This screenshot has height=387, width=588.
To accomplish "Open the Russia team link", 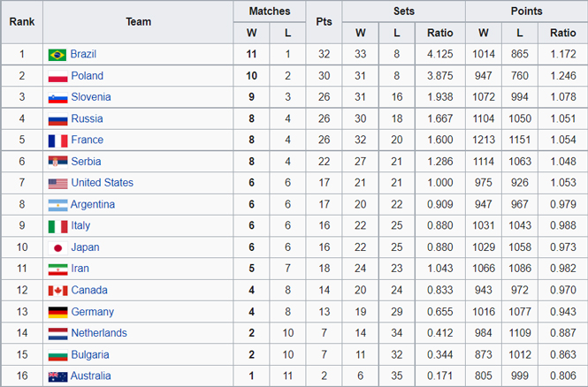I will tap(87, 118).
